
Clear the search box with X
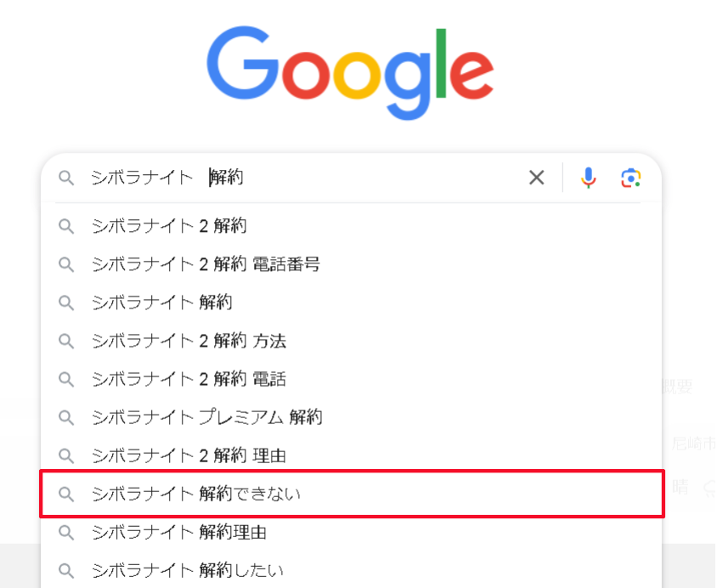pos(536,178)
